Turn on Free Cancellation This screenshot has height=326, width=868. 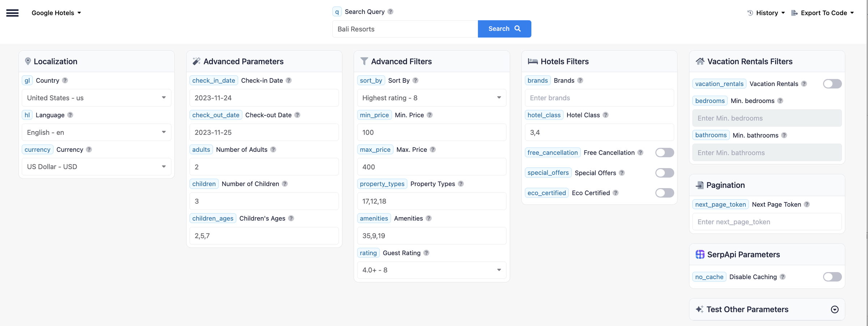click(664, 153)
